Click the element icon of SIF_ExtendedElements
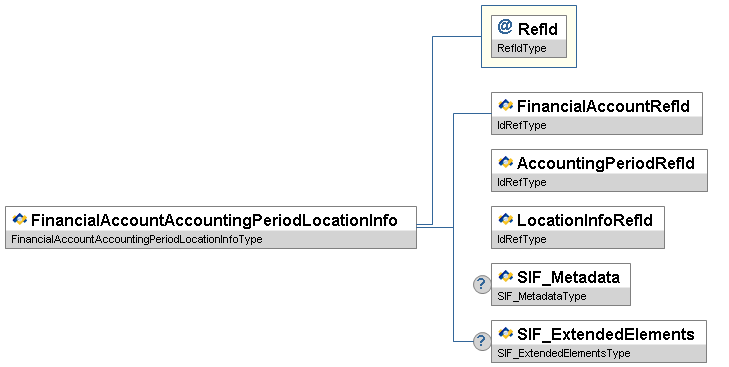Screen dimensions: 729x367 click(x=505, y=333)
